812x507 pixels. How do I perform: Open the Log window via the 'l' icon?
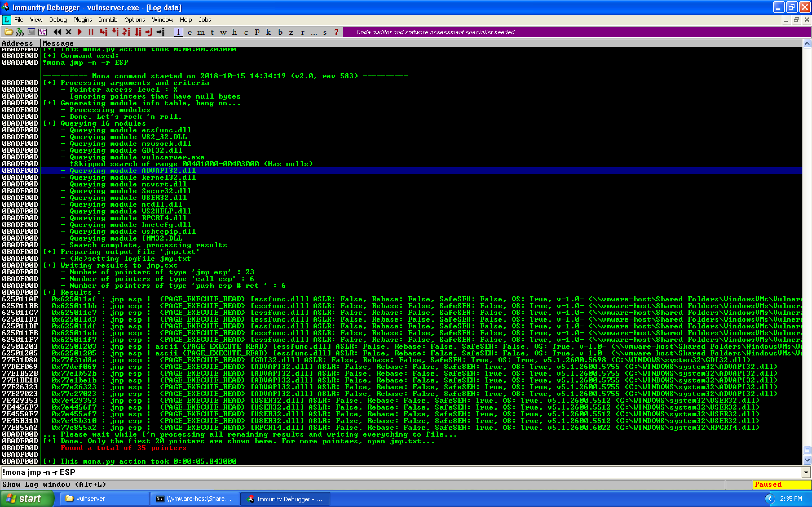[x=178, y=32]
